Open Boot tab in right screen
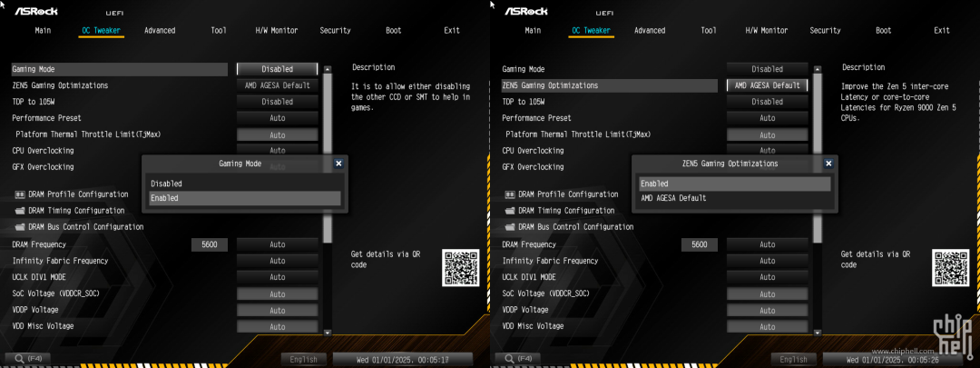980x368 pixels. pos(884,30)
